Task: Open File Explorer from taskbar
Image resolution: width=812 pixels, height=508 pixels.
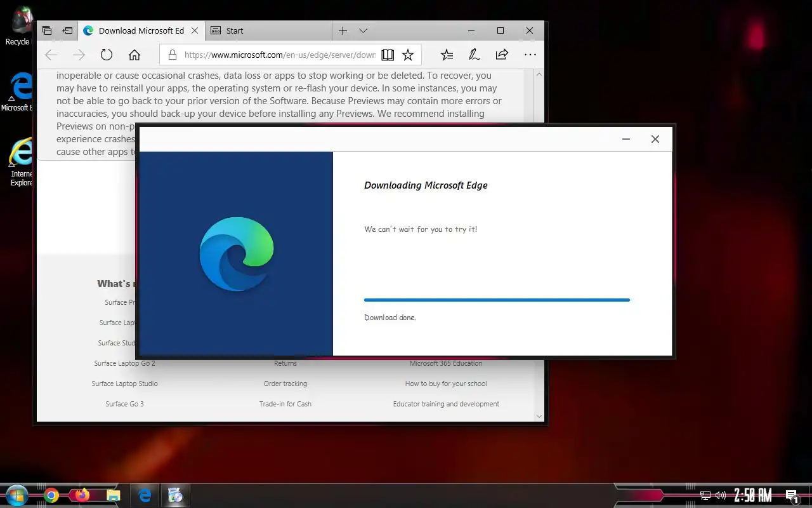Action: 113,495
